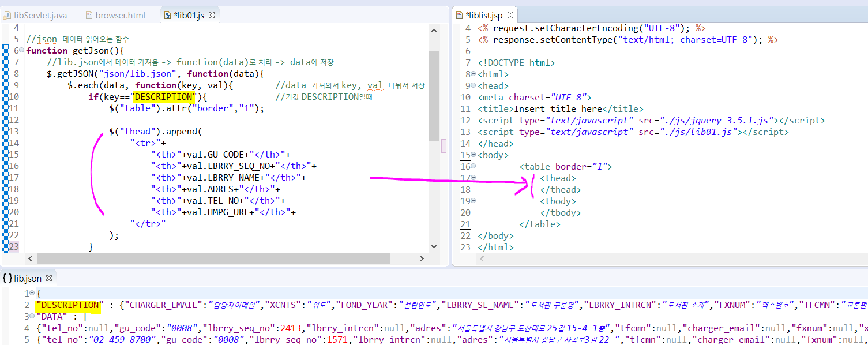Image resolution: width=868 pixels, height=345 pixels.
Task: Collapse the thead fold at line 17
Action: [x=473, y=178]
